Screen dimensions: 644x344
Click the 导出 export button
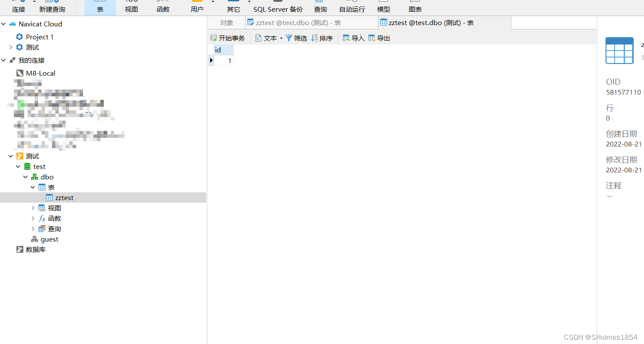pyautogui.click(x=379, y=38)
